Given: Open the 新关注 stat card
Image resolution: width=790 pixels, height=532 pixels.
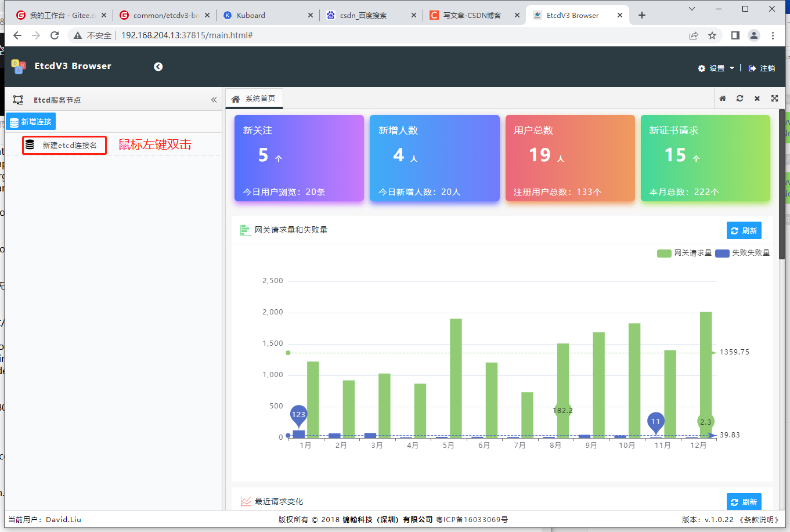Looking at the screenshot, I should point(299,158).
